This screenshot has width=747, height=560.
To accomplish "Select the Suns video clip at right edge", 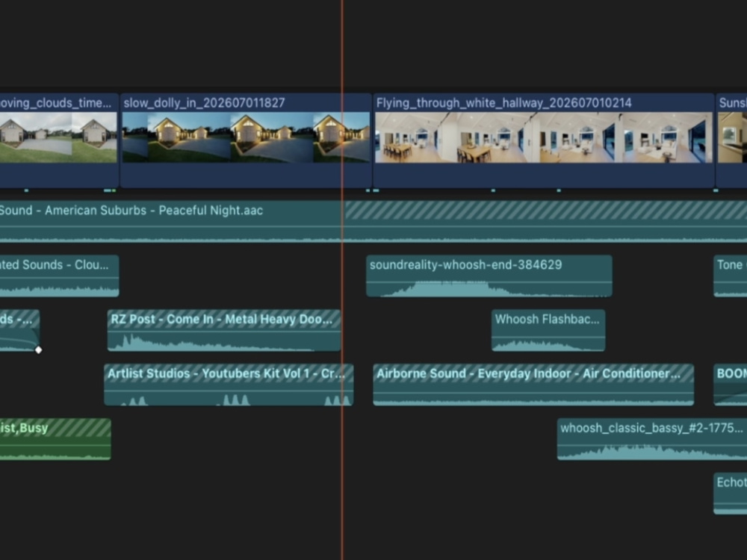I will tap(731, 140).
